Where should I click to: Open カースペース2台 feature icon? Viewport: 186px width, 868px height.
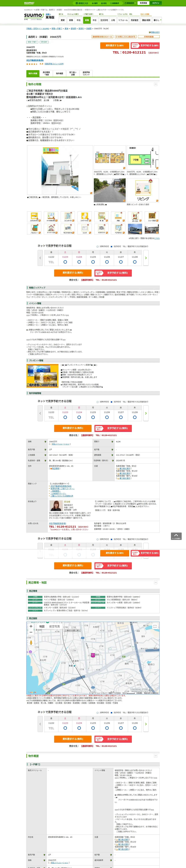coord(51,229)
